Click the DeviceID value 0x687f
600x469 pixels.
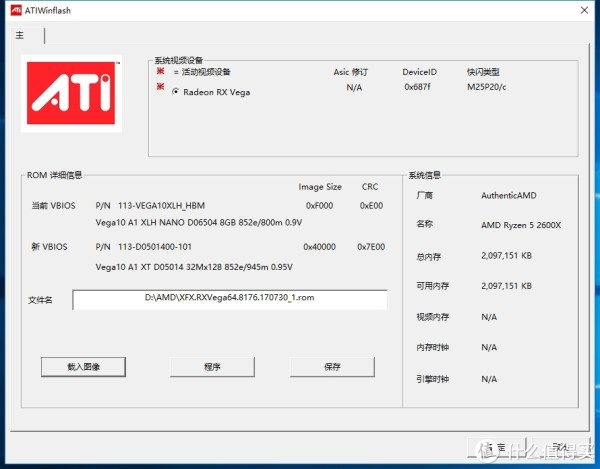(x=417, y=87)
